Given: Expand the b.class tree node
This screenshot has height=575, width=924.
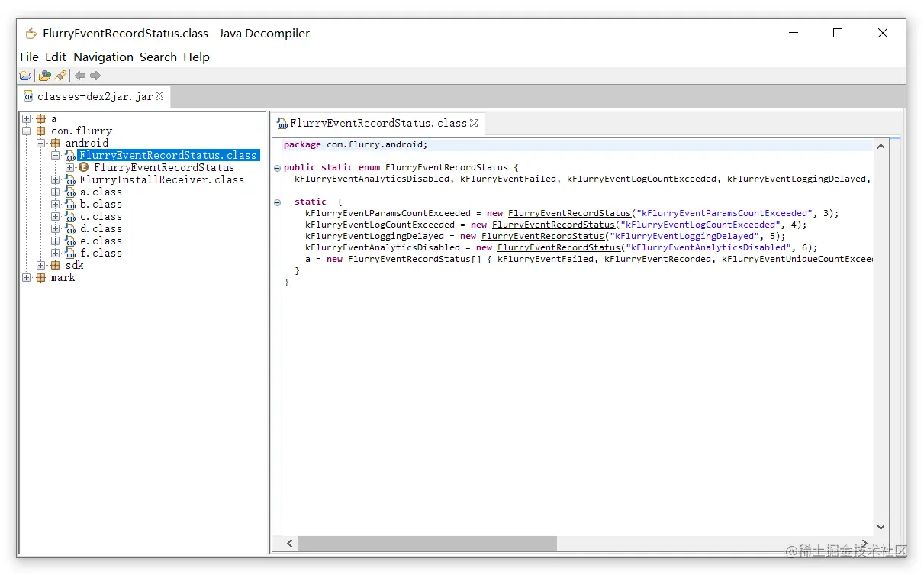Looking at the screenshot, I should [56, 205].
